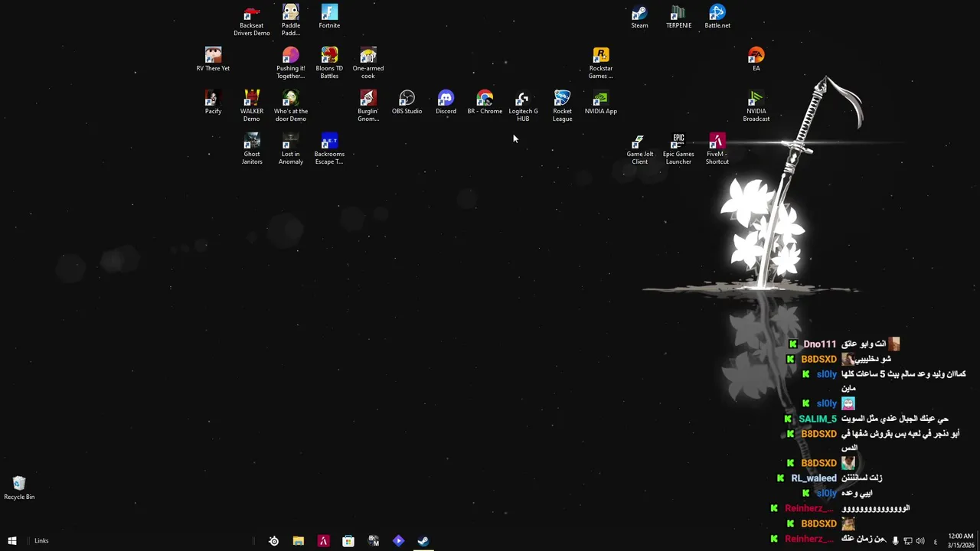Open SteelSeries app from taskbar
980x551 pixels.
tap(273, 541)
